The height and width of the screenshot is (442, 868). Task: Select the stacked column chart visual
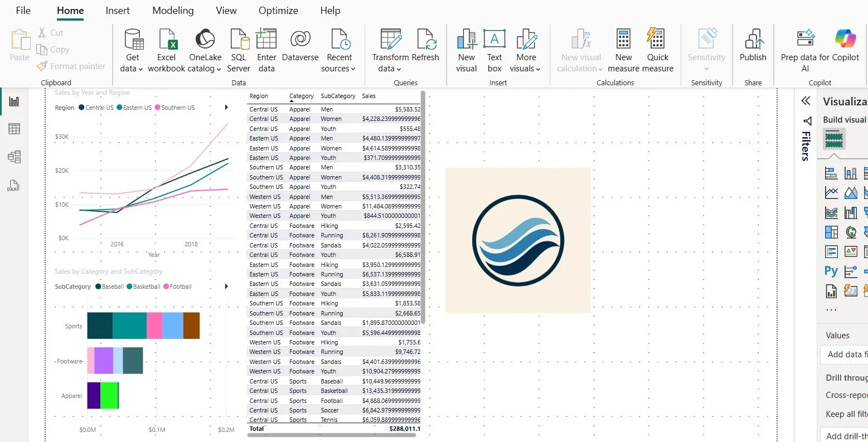[x=851, y=173]
